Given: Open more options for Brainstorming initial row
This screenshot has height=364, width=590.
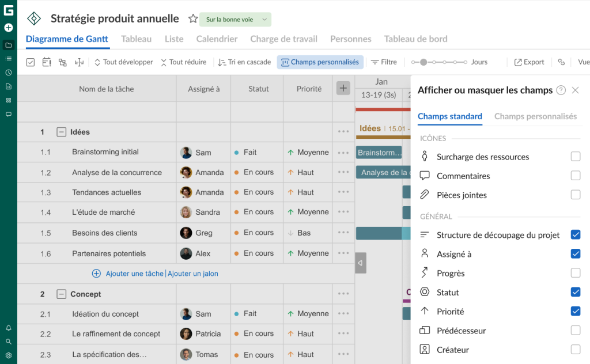Looking at the screenshot, I should pos(343,153).
